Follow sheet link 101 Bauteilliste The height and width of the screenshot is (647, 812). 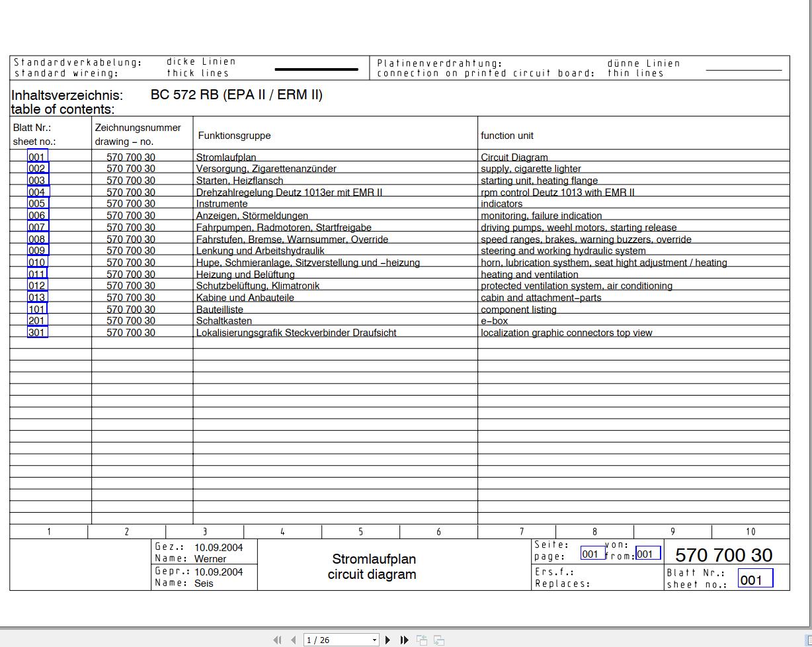tap(38, 310)
